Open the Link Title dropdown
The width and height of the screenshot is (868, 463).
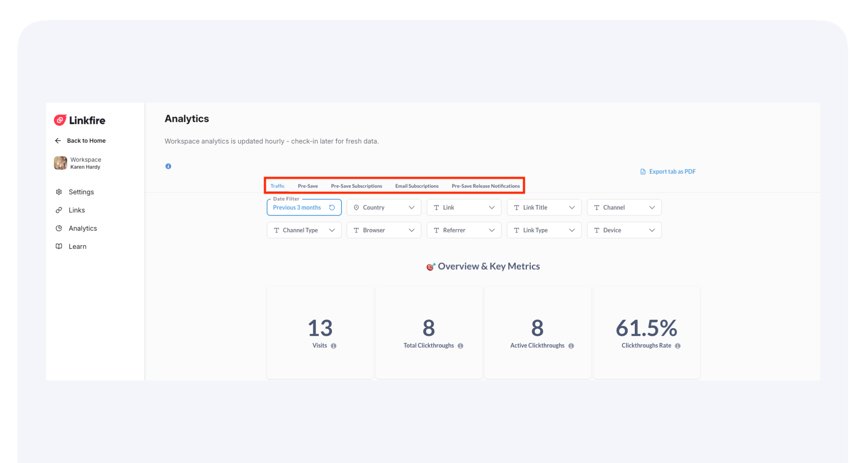(544, 207)
